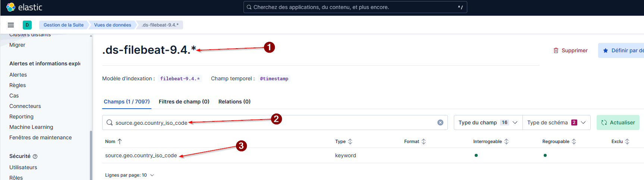Screen dimensions: 644x180
Task: Click the Actualiser button
Action: (x=618, y=122)
